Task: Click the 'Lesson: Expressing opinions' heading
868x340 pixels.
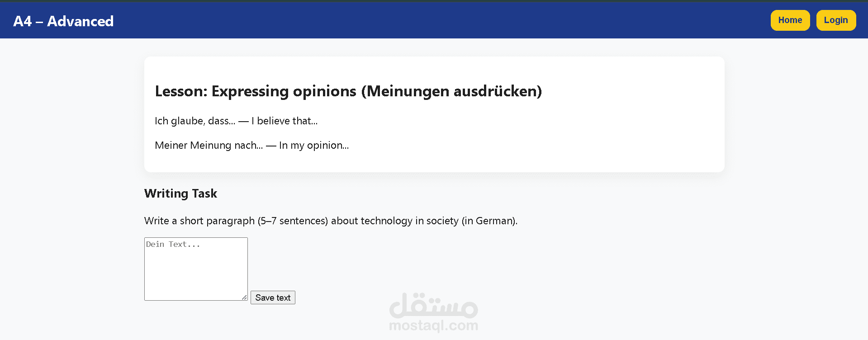Action: coord(348,91)
